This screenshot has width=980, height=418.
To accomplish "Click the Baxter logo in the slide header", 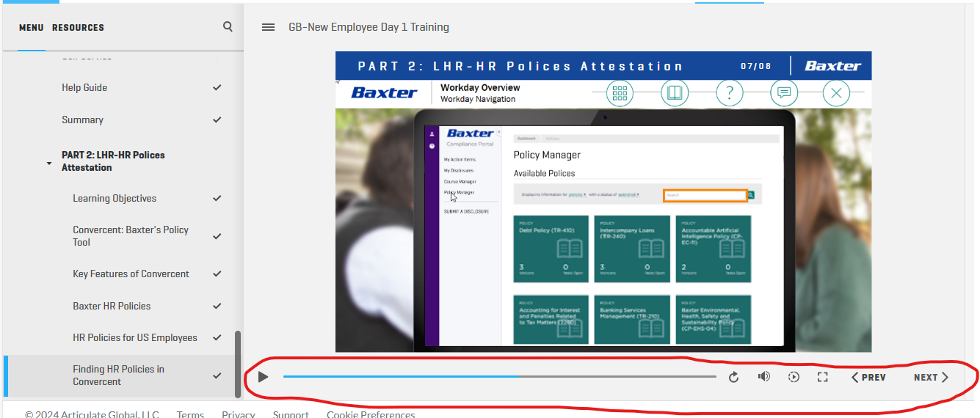I will 385,92.
